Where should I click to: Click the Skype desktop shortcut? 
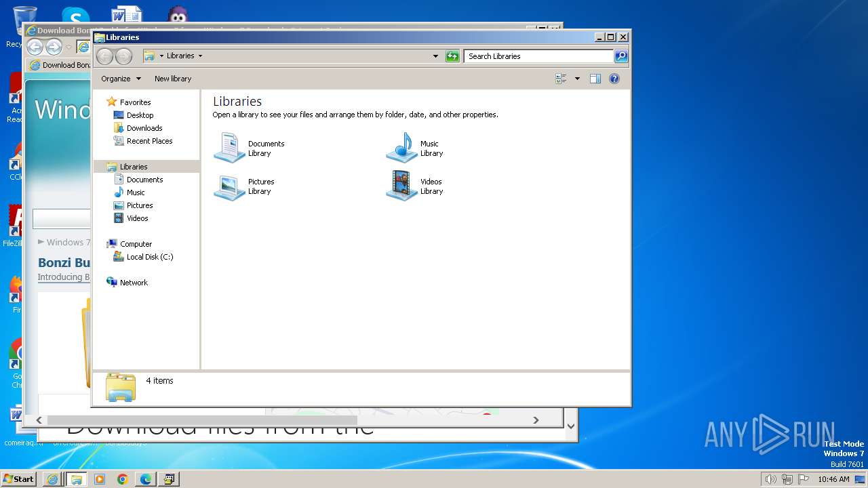tap(75, 16)
